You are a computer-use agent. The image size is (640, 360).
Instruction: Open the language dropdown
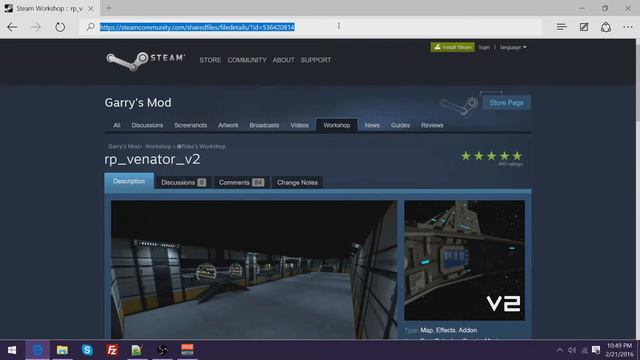pos(513,47)
